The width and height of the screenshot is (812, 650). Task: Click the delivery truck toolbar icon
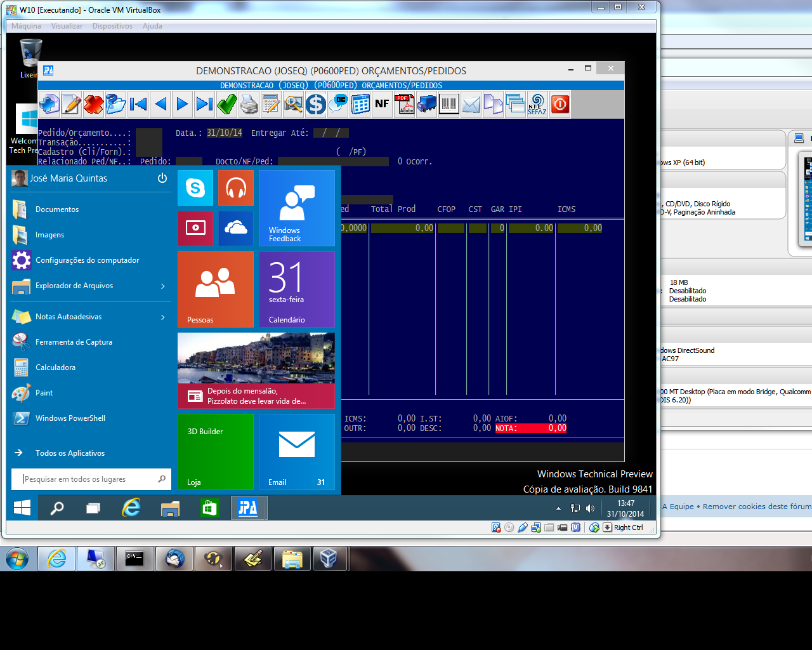click(x=426, y=104)
